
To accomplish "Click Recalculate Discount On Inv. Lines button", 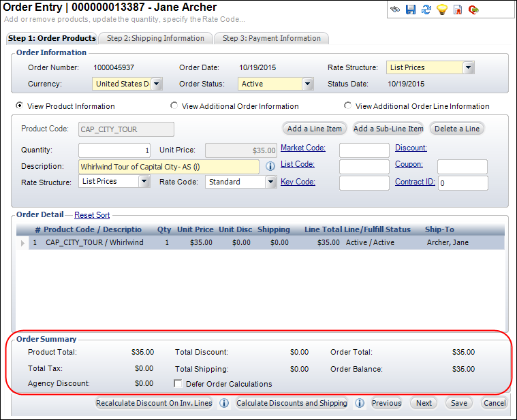I will 154,403.
